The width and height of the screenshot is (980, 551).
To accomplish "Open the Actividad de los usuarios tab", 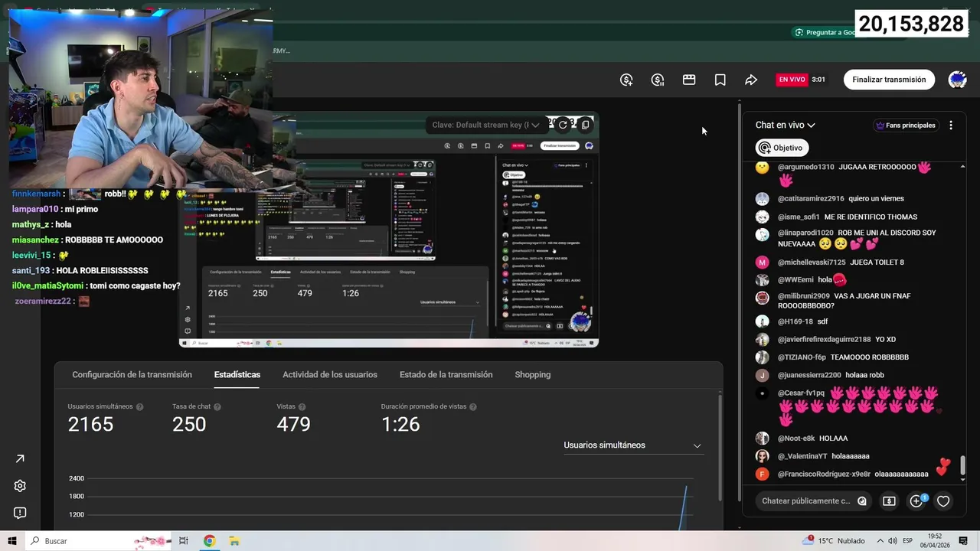I will pyautogui.click(x=330, y=375).
